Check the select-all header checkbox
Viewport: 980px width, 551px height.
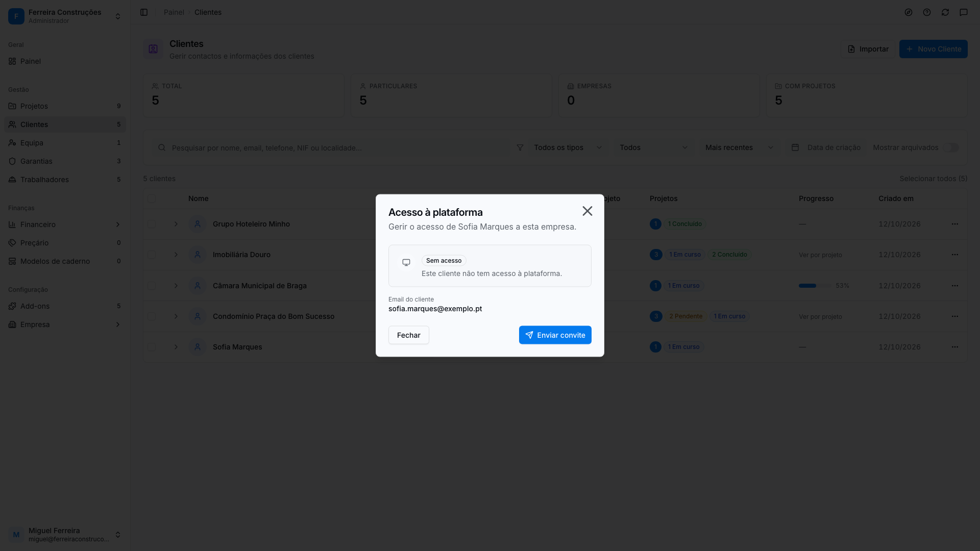coord(152,198)
